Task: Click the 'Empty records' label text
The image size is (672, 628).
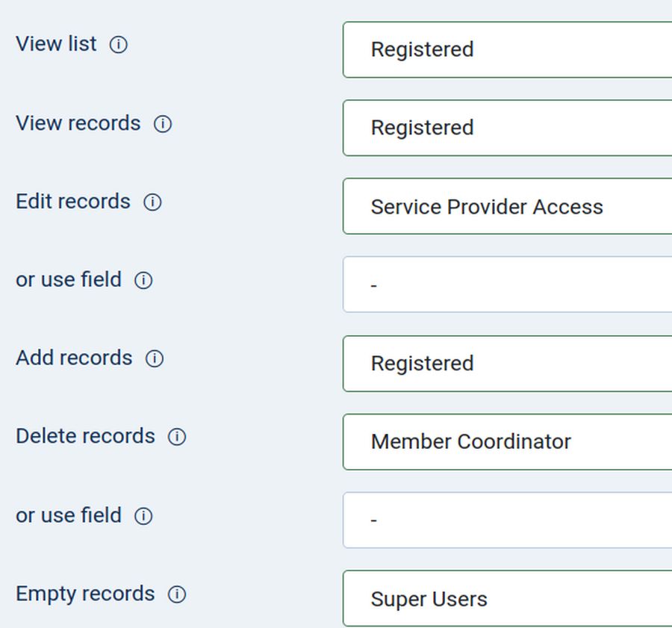Action: [x=85, y=594]
